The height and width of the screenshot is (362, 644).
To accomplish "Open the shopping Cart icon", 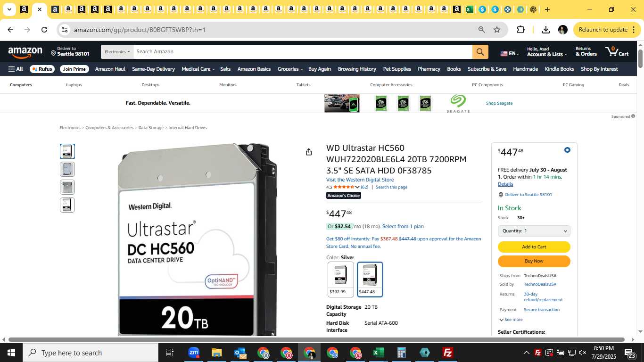I will 617,51.
